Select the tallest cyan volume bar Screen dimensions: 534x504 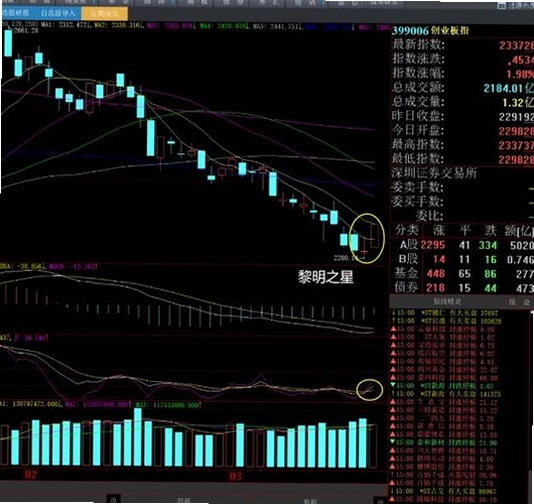(138, 437)
